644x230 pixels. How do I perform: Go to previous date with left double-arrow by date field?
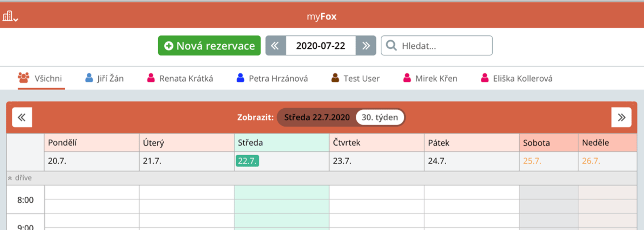pos(276,46)
